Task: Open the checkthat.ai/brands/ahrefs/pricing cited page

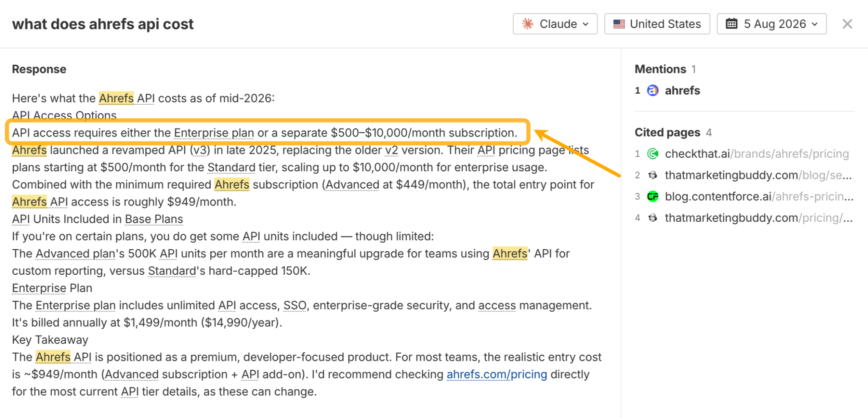Action: (757, 153)
